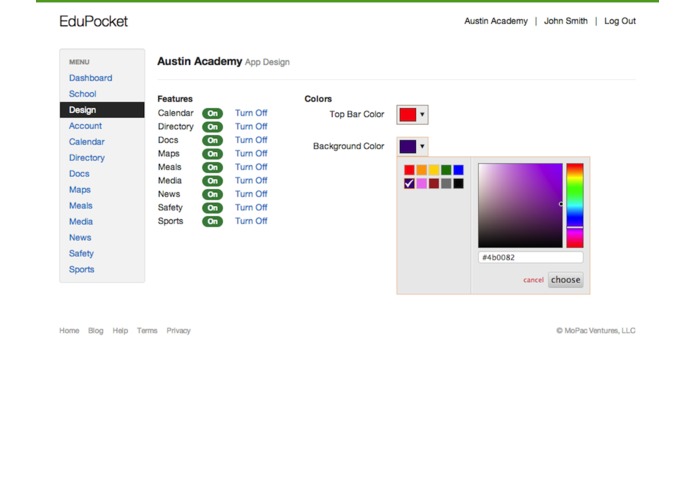Open the Privacy footer link
The image size is (695, 494).
point(178,331)
